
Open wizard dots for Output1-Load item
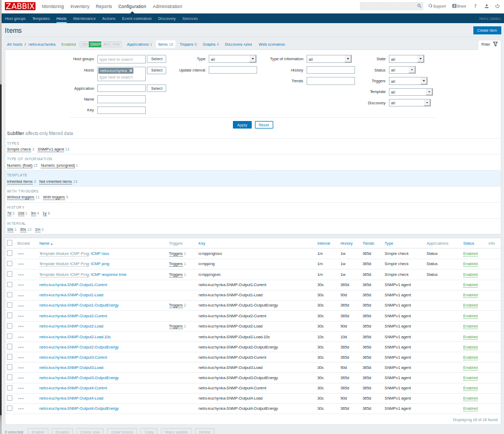click(x=21, y=295)
